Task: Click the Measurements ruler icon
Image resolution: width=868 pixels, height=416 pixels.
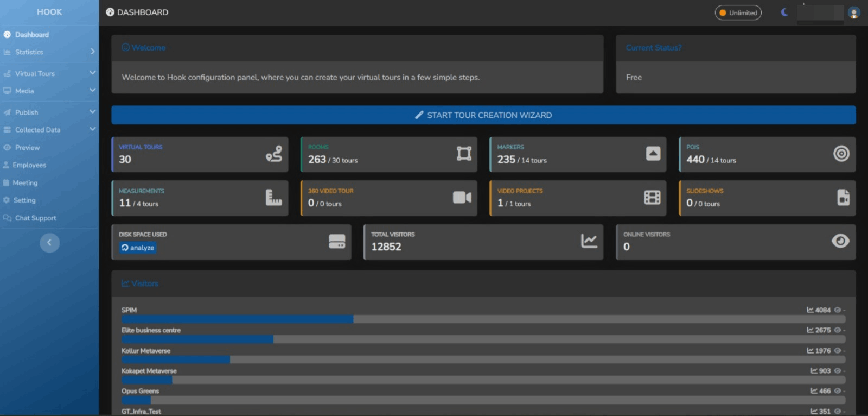Action: tap(273, 198)
